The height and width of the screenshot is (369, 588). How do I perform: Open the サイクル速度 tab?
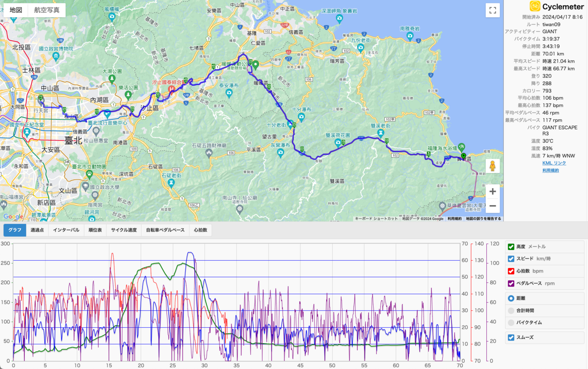tap(124, 230)
